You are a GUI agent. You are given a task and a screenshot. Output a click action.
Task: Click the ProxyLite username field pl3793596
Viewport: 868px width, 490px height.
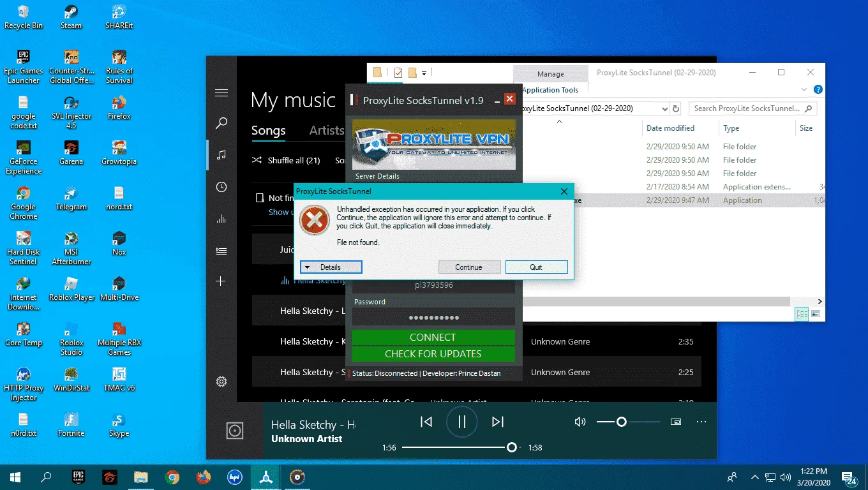tap(433, 285)
